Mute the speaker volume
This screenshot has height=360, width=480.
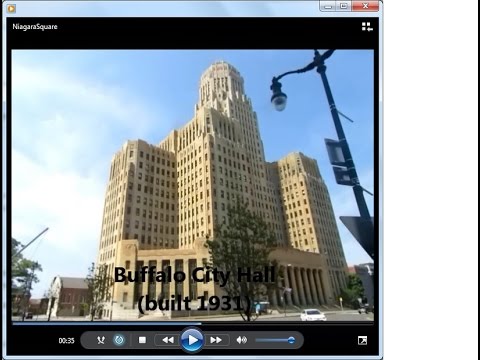(x=242, y=340)
